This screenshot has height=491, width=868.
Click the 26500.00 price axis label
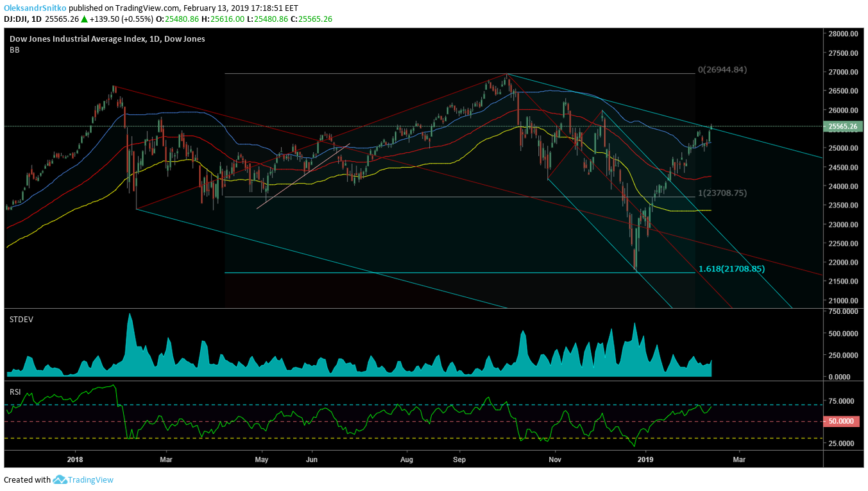tap(843, 91)
